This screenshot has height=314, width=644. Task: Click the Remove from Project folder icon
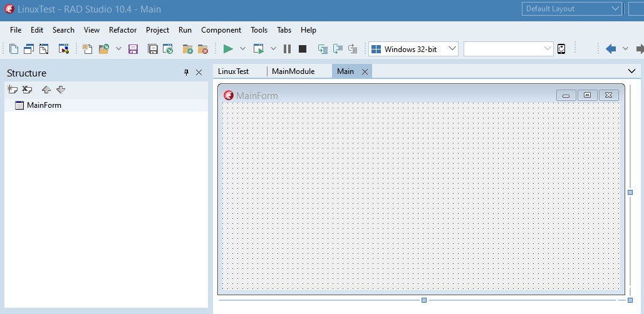202,49
